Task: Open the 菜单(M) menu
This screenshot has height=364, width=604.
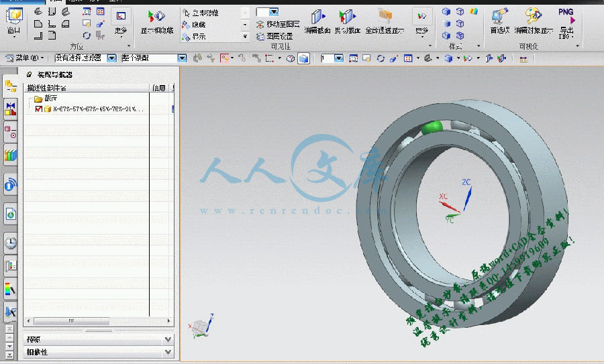Action: (x=25, y=58)
